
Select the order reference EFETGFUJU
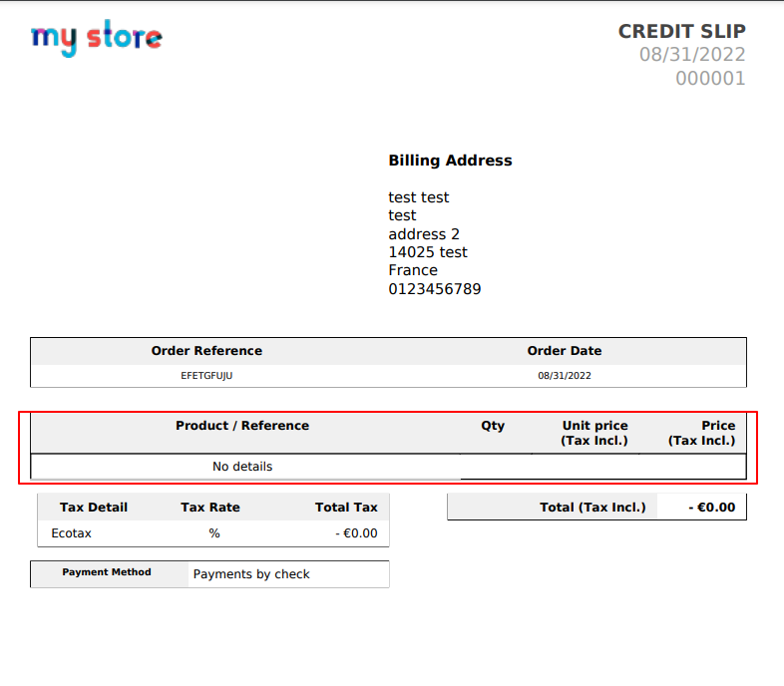pos(206,376)
